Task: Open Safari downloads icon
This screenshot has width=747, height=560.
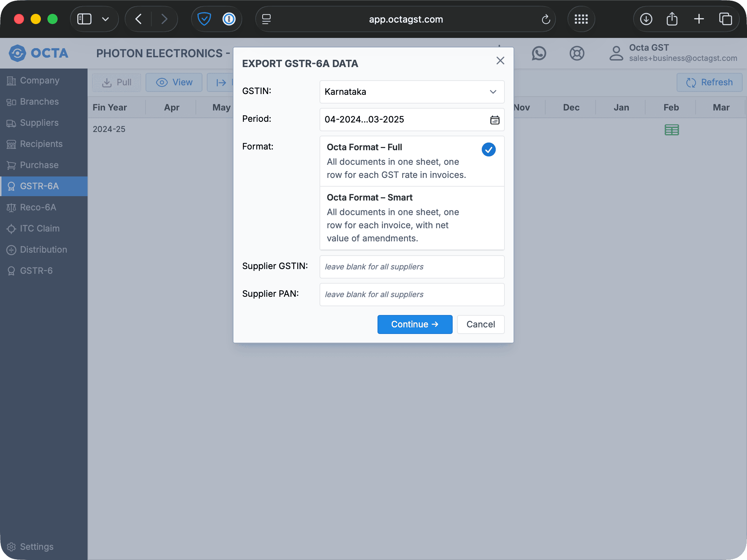Action: pos(646,19)
